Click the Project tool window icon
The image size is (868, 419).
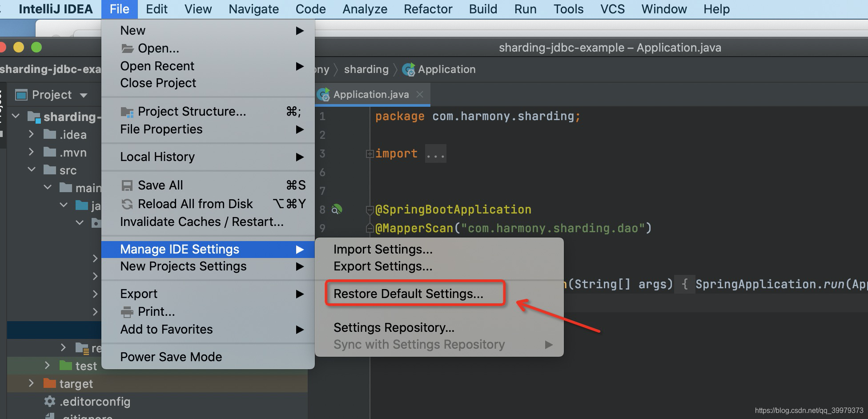coord(21,95)
